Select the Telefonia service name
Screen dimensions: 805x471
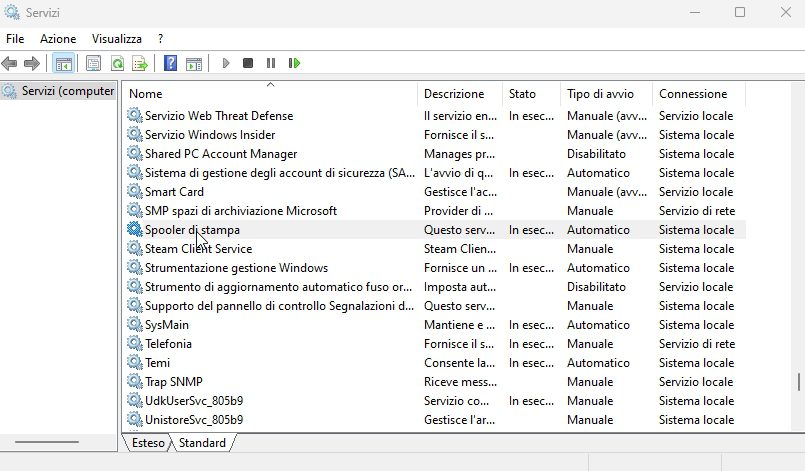[x=168, y=344]
